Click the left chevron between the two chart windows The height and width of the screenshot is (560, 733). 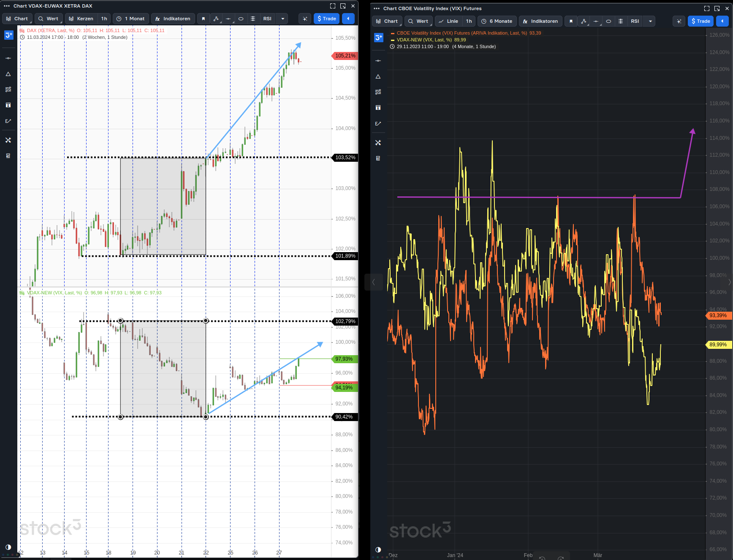[373, 282]
